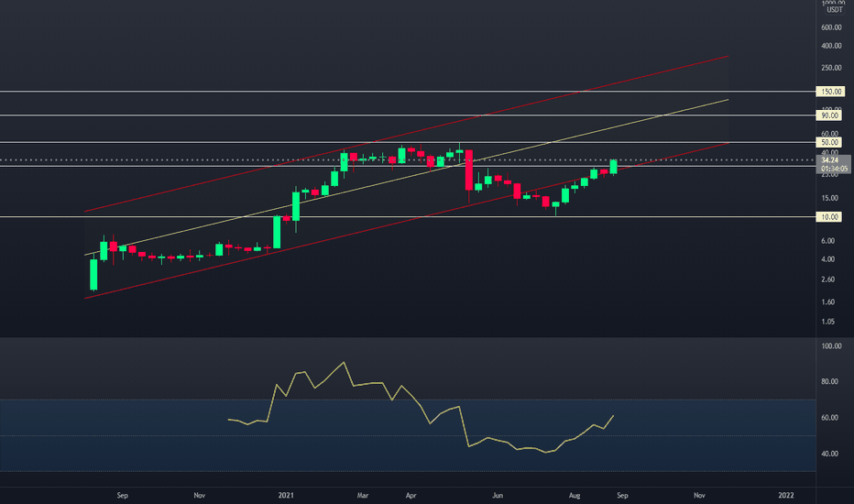Click the 50.00 horizontal line price label
854x504 pixels.
click(x=829, y=142)
